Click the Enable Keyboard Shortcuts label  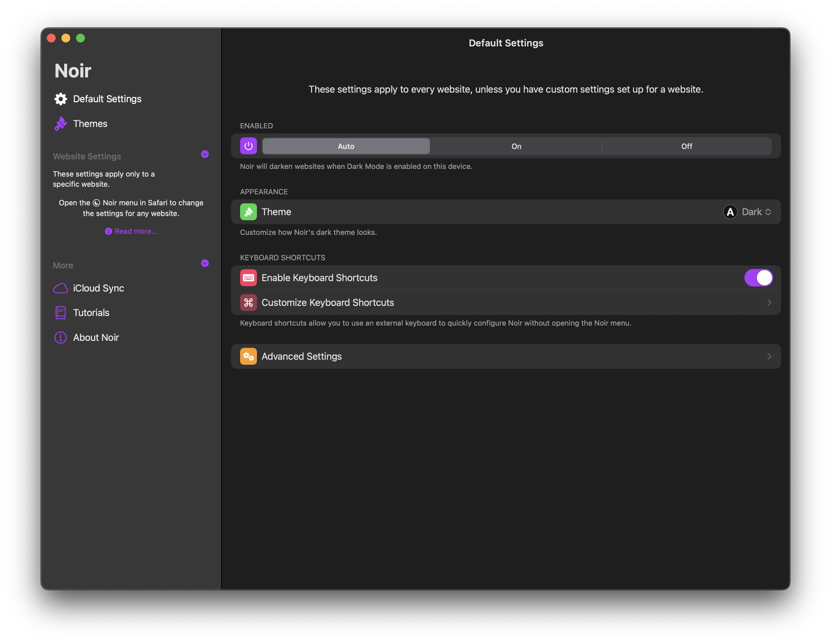click(x=319, y=278)
